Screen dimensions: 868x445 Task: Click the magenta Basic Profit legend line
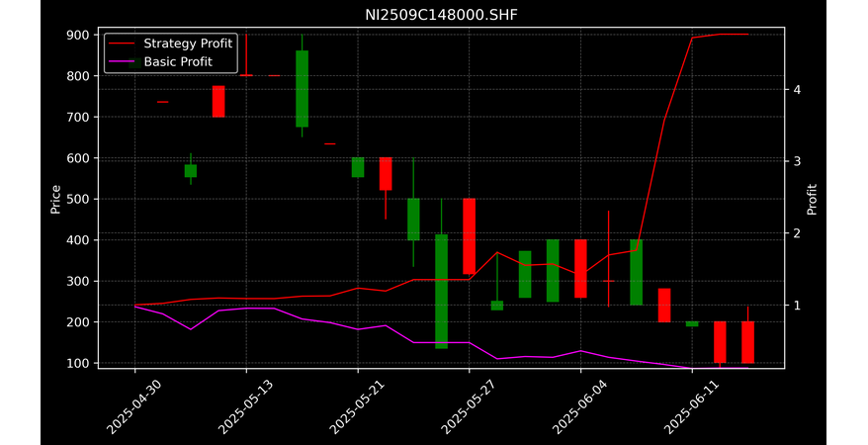point(122,62)
